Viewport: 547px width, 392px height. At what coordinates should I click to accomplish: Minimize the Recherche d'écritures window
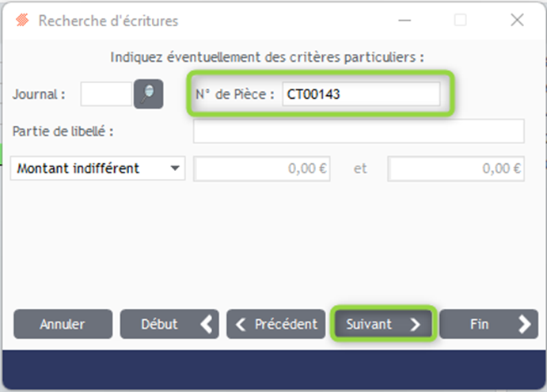coord(405,21)
